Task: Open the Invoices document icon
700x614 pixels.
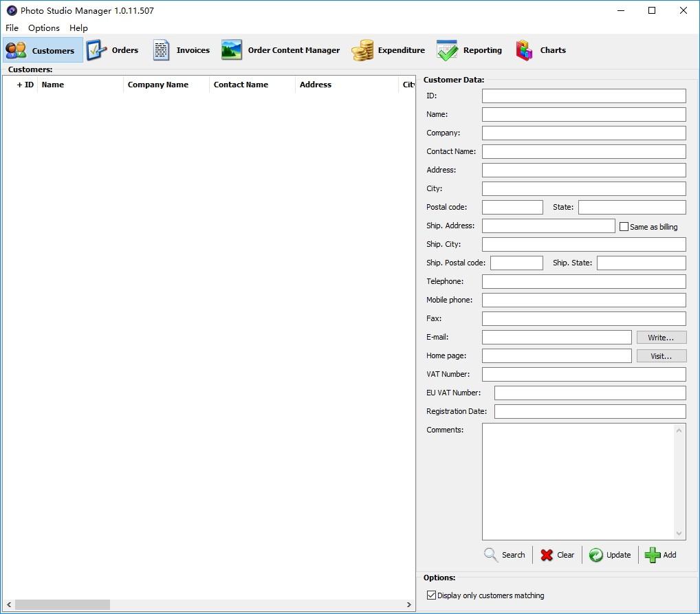Action: pos(161,50)
